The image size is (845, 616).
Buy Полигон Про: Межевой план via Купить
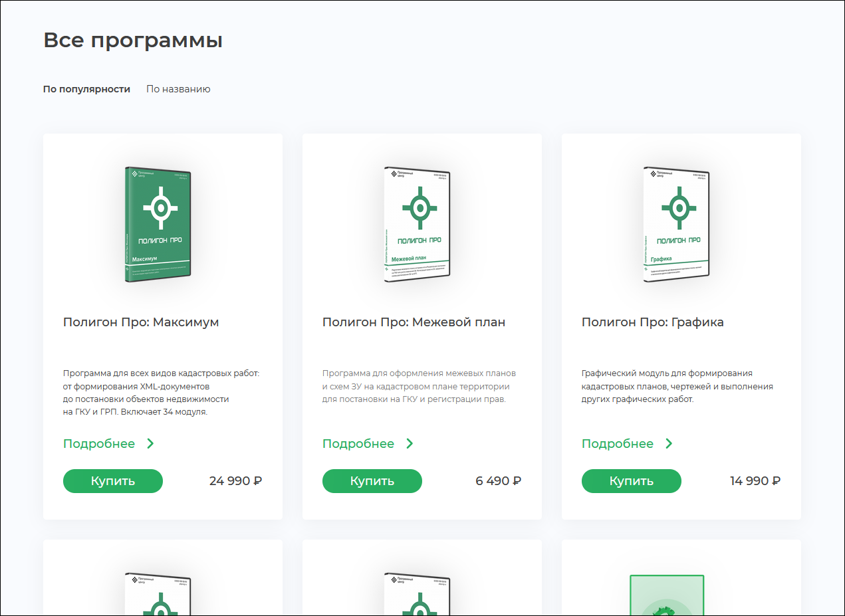tap(372, 481)
